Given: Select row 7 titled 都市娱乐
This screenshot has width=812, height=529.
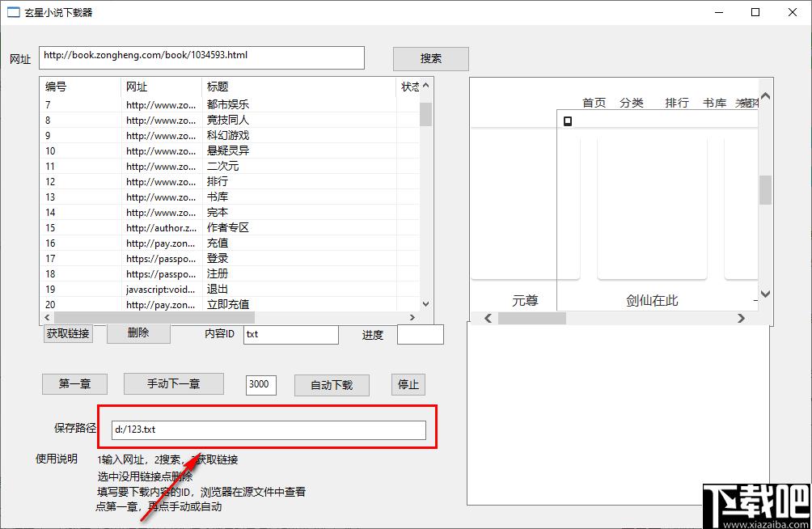Looking at the screenshot, I should [230, 104].
